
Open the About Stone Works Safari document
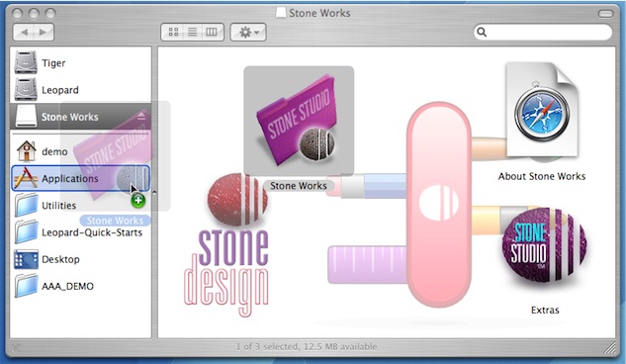(542, 111)
